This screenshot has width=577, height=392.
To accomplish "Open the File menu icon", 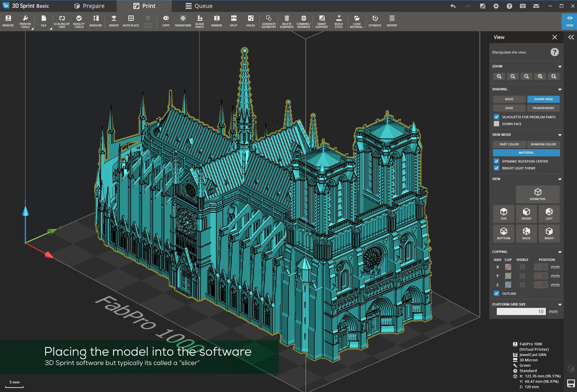I will pyautogui.click(x=44, y=21).
